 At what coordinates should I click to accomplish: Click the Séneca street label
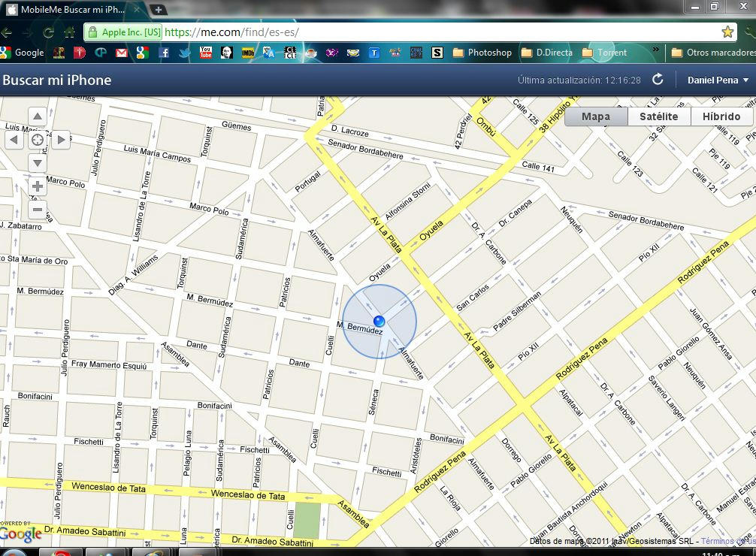373,402
